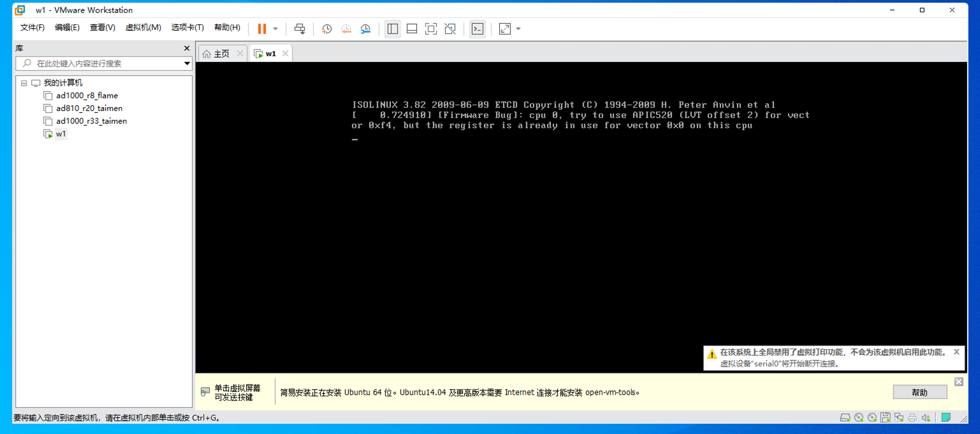Click the orange pause VM button

click(262, 29)
